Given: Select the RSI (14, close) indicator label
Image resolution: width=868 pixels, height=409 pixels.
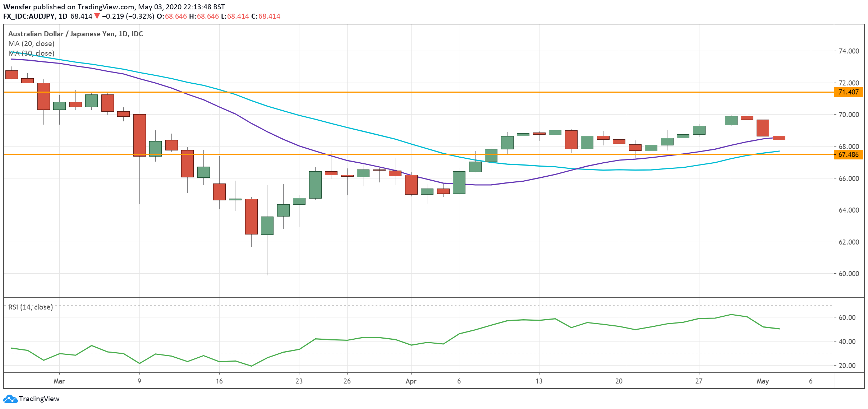Looking at the screenshot, I should coord(31,307).
